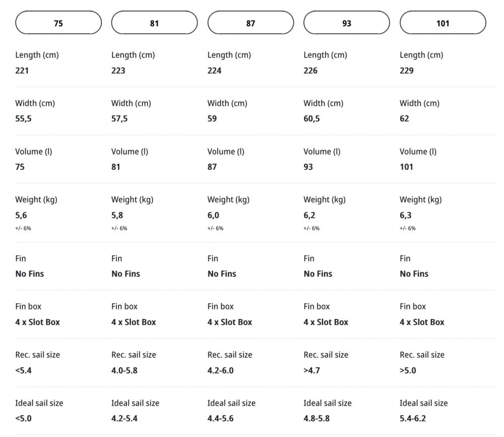
Task: Pick the 101 size button
Action: (443, 23)
